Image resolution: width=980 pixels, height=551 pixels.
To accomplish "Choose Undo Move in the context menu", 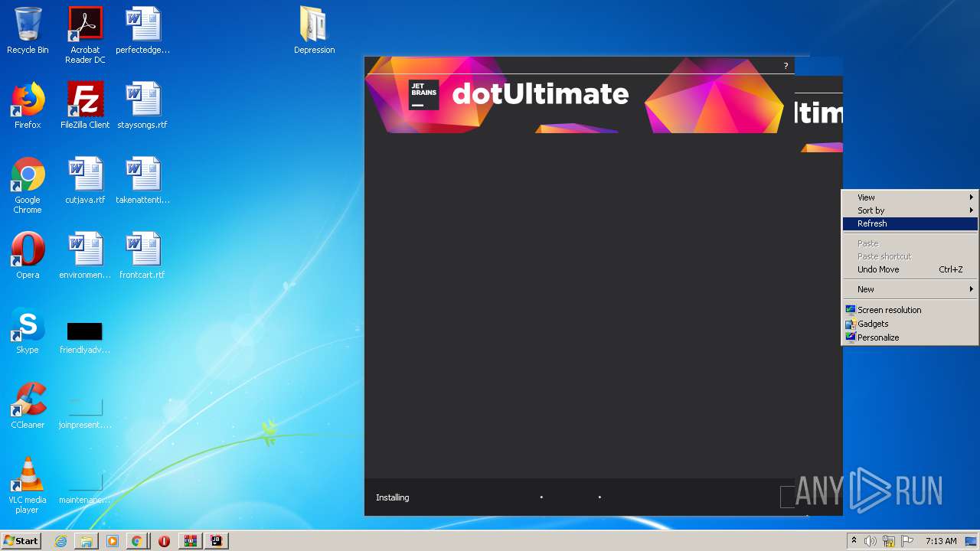I will point(910,269).
